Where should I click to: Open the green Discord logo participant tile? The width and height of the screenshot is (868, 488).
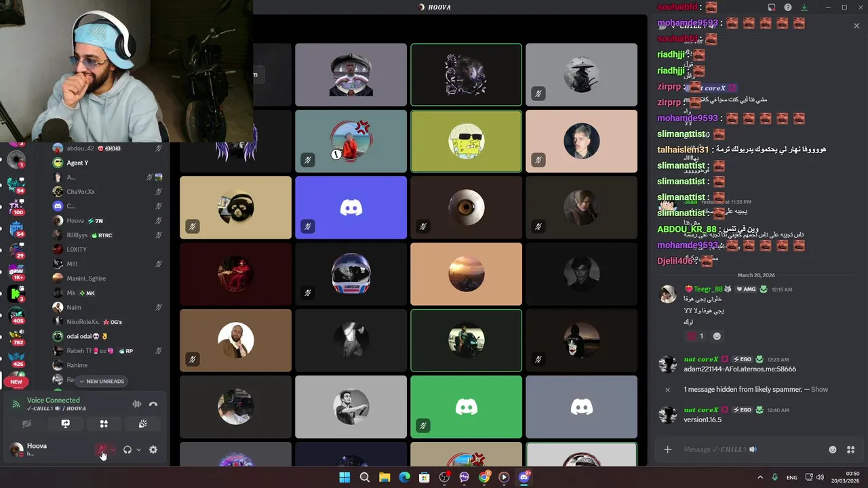click(466, 407)
